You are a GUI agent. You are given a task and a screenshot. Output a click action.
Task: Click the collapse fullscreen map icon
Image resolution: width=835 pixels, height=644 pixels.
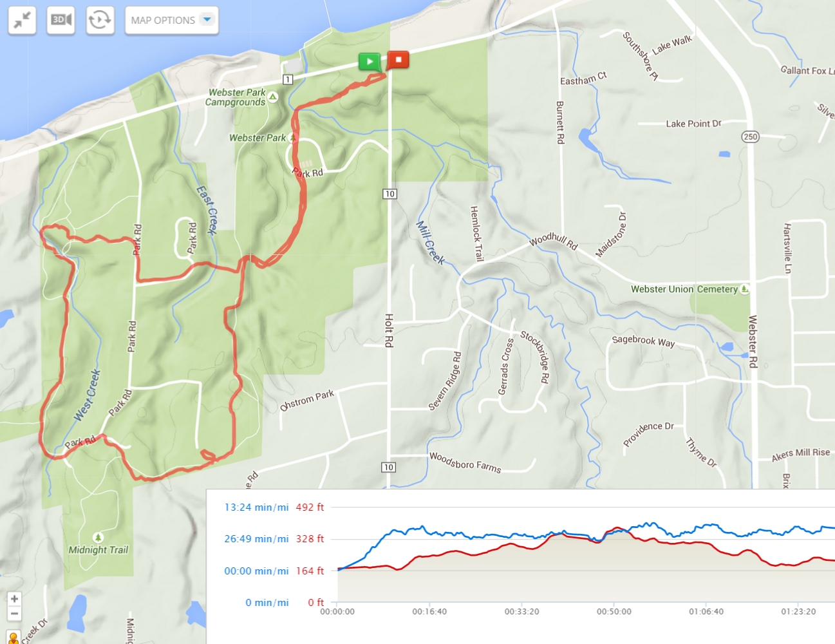point(22,20)
